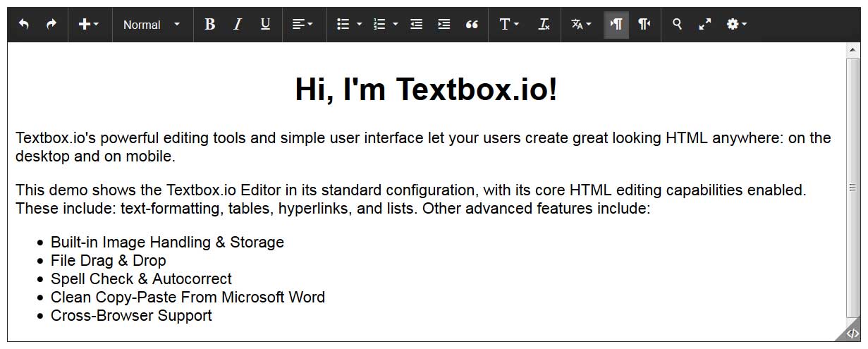Open the language dropdown

[581, 24]
